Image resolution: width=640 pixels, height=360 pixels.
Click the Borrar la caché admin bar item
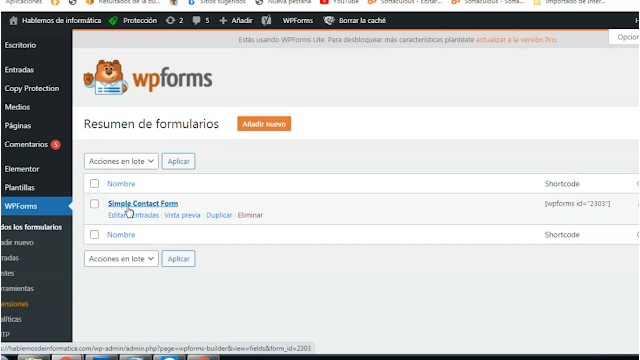tap(354, 20)
